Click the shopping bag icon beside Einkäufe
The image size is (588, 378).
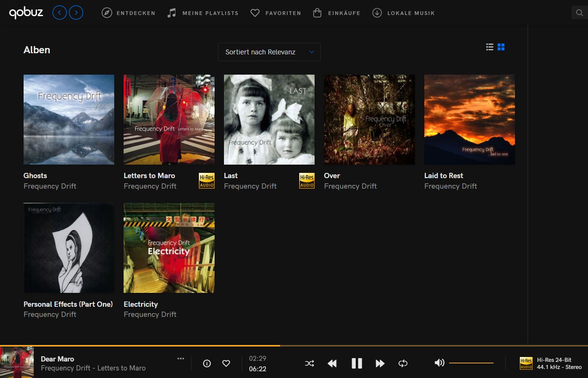pyautogui.click(x=317, y=13)
